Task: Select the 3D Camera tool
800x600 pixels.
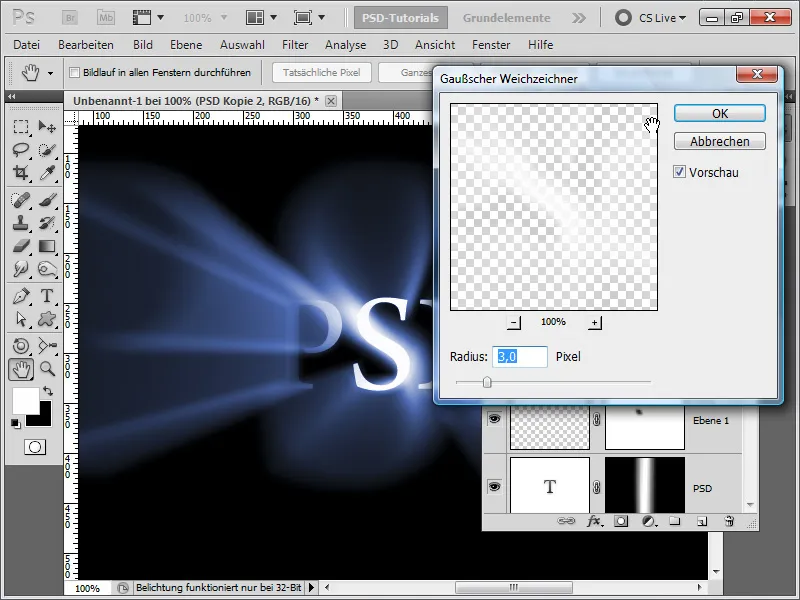Action: point(47,346)
